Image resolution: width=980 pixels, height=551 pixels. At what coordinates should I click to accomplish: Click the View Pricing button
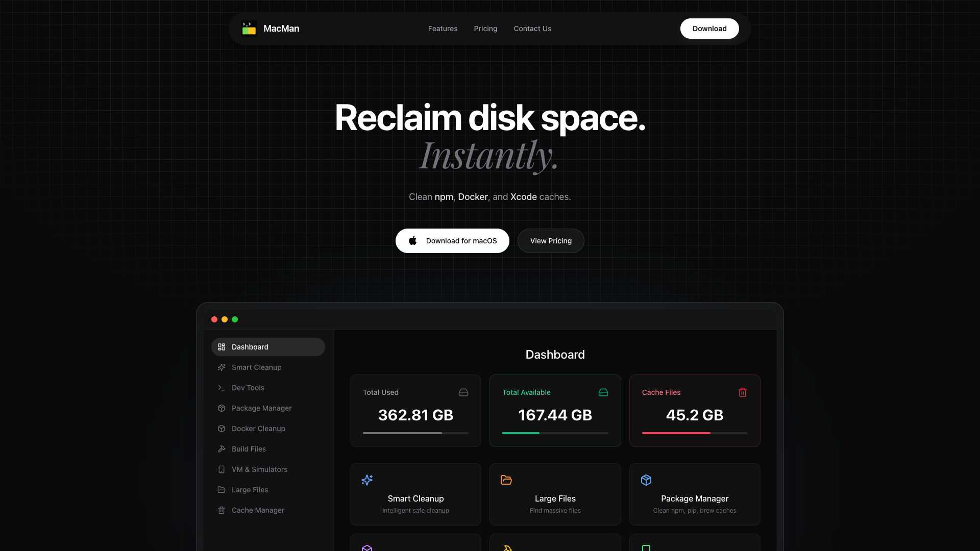[x=551, y=241]
